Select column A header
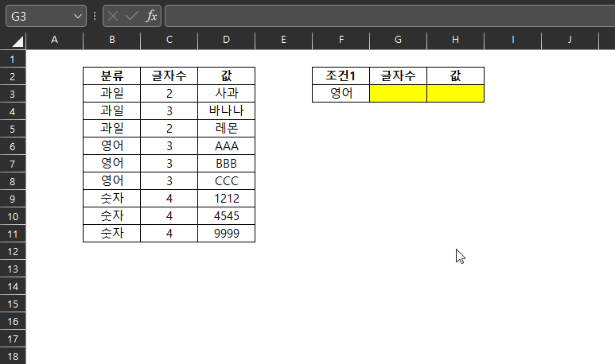Screen dimensions: 615x364 (x=55, y=40)
